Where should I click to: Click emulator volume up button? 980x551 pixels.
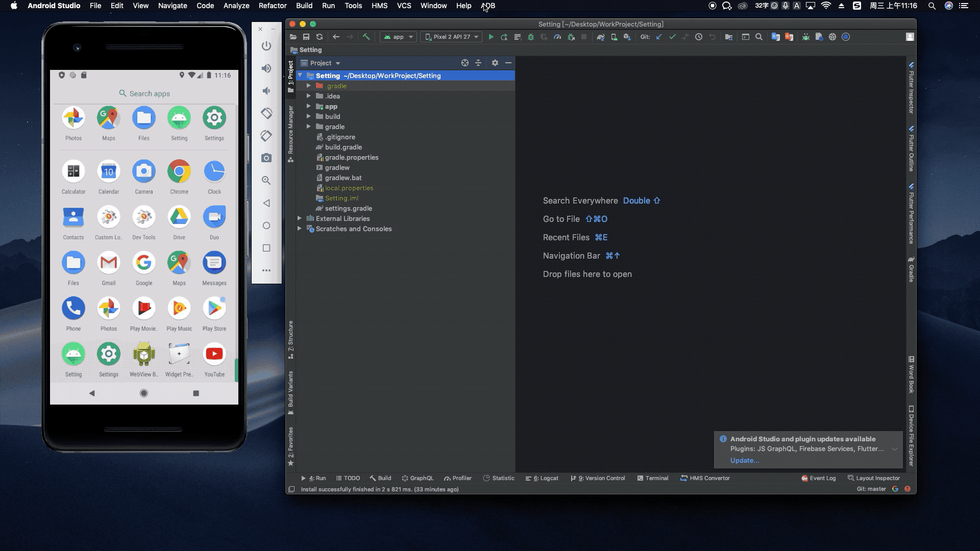266,68
